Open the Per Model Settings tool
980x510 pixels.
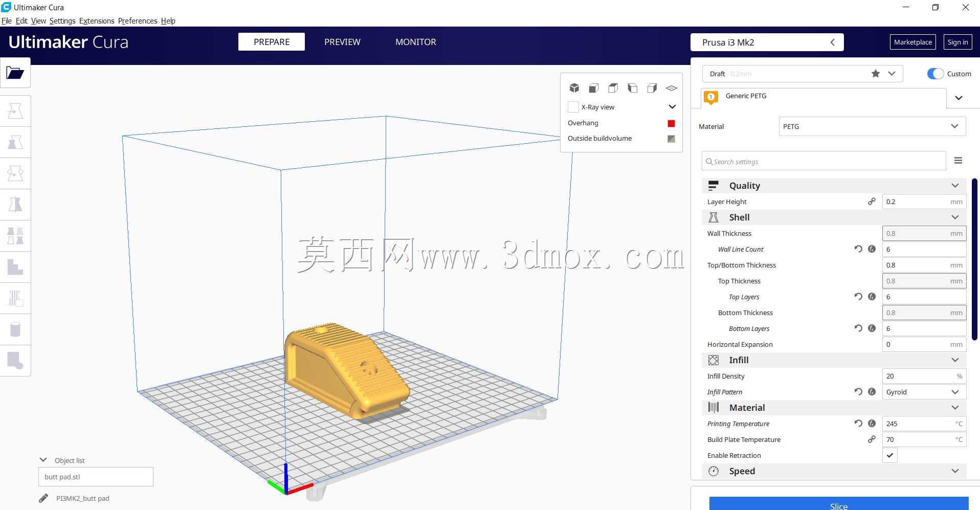[15, 236]
